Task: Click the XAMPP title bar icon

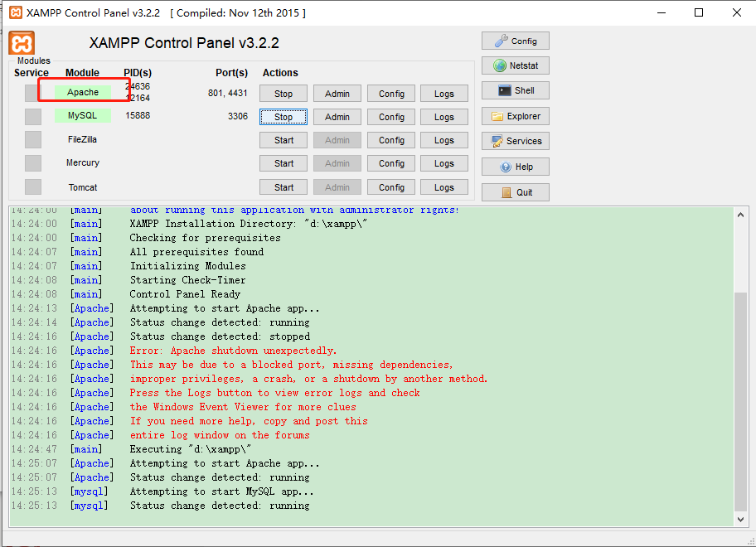Action: tap(16, 12)
